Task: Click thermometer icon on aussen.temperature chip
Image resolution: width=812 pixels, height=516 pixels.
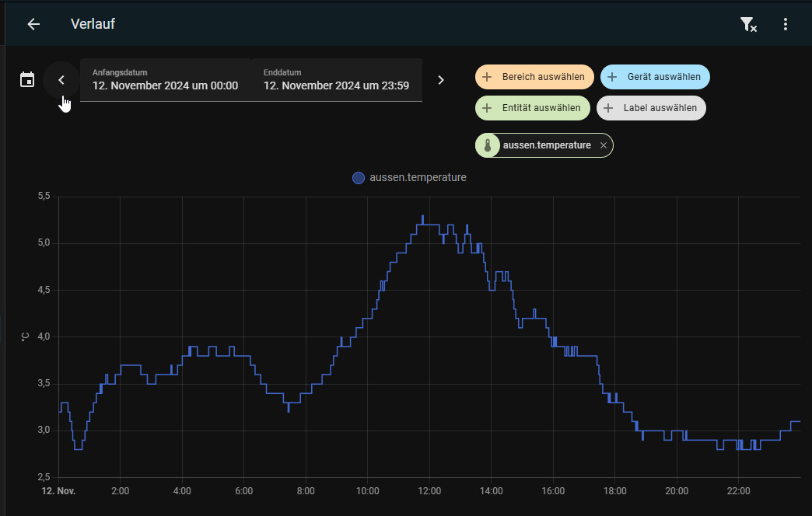Action: pyautogui.click(x=488, y=145)
